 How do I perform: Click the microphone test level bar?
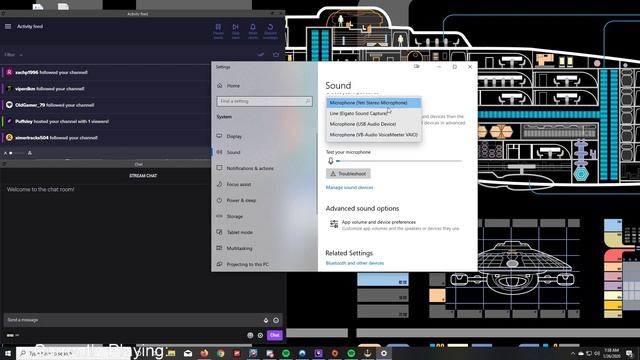(x=399, y=161)
